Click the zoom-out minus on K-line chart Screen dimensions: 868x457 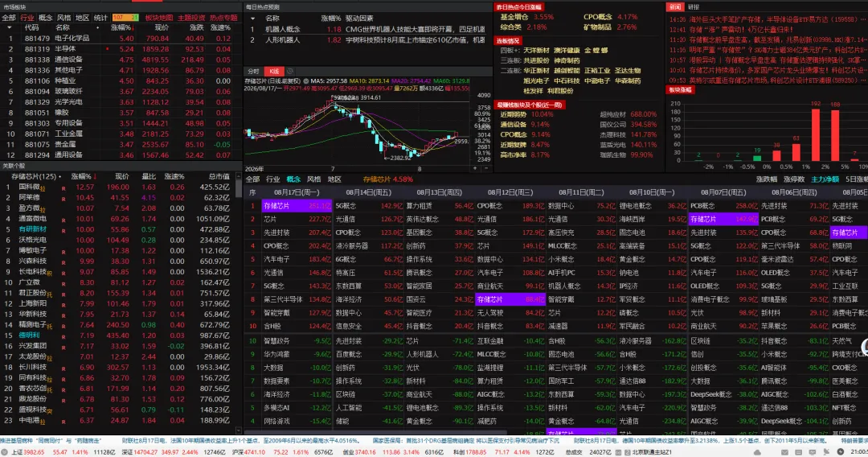(x=486, y=168)
